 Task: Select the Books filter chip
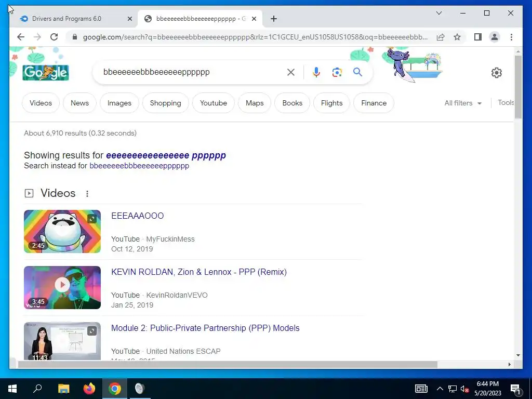[292, 103]
